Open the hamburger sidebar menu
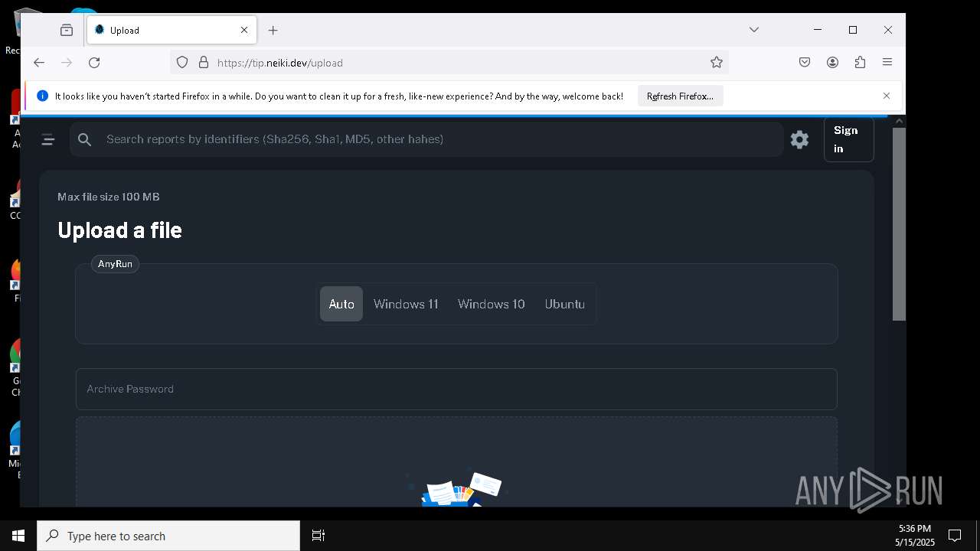 pos(47,139)
